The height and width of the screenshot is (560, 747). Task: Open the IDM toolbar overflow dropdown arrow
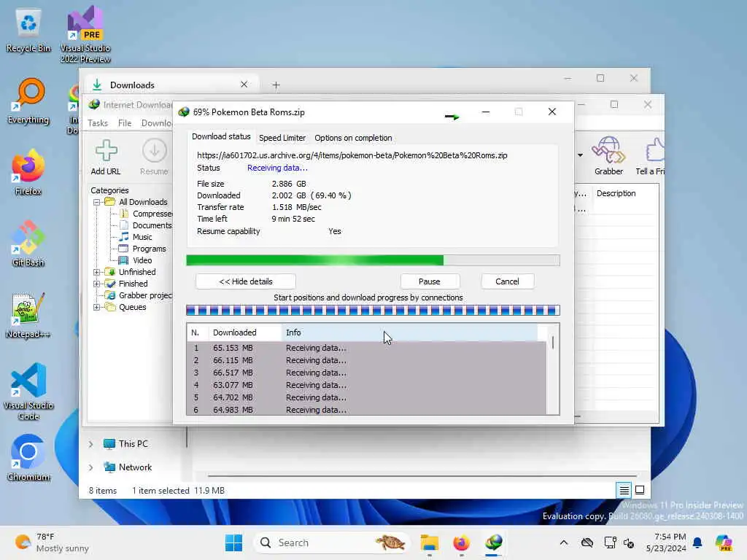580,155
